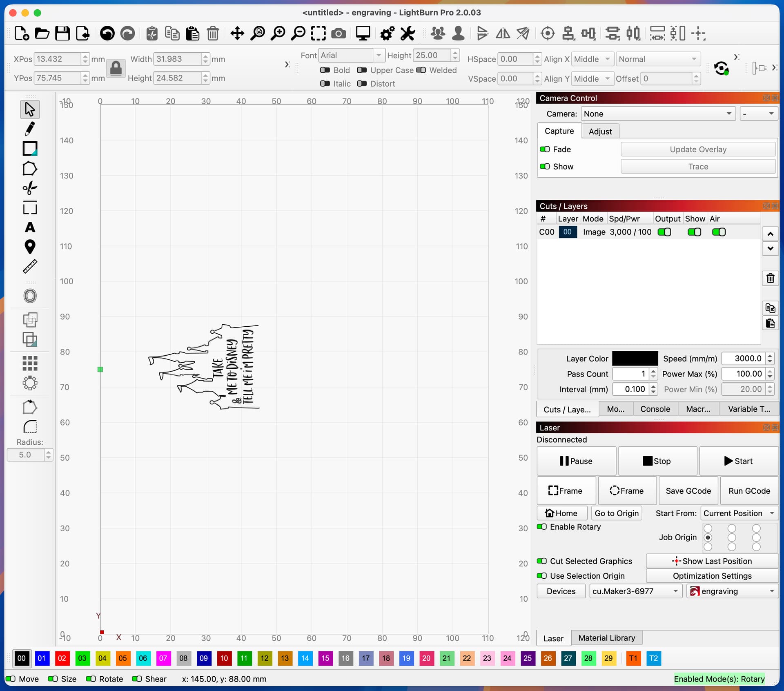Toggle the Enable Rotary switch
The height and width of the screenshot is (691, 784).
tap(542, 527)
